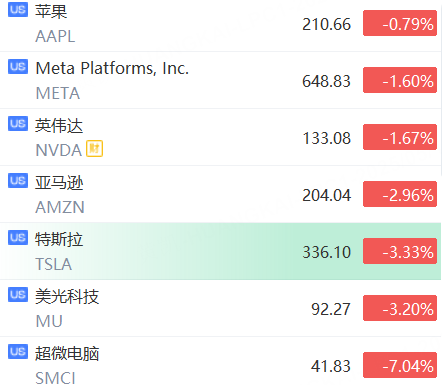Click the US badge beside 美光科技
This screenshot has width=442, height=385.
click(x=18, y=295)
